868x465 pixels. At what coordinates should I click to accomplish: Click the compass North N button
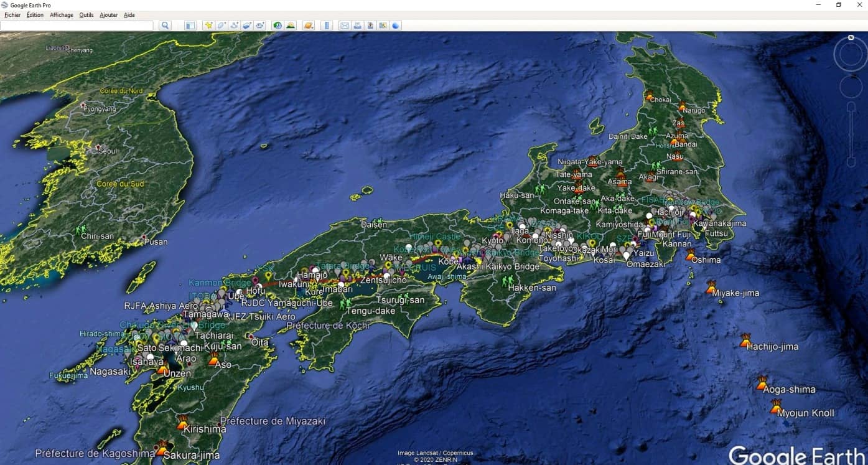(851, 38)
